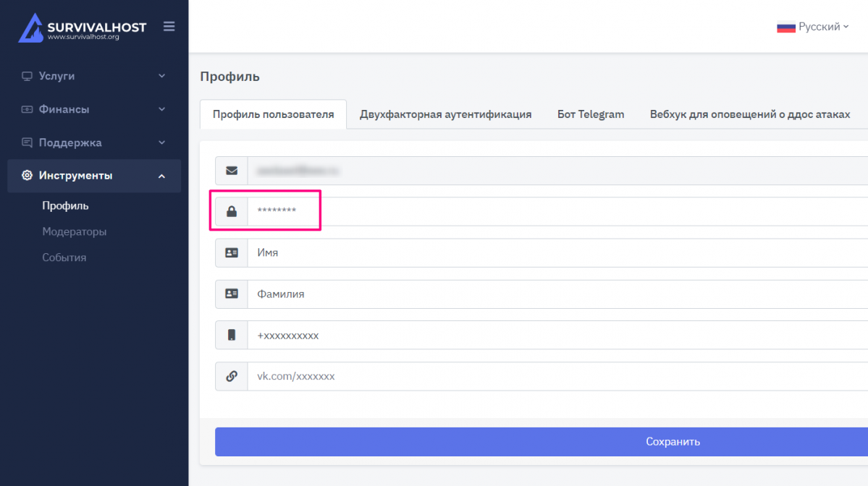This screenshot has height=486, width=868.
Task: Open События sidebar link
Action: click(64, 257)
